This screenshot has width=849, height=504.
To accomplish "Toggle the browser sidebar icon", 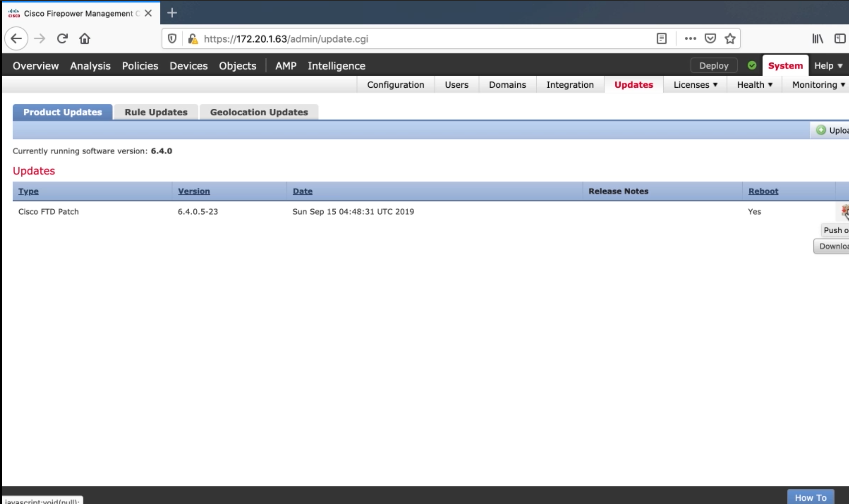I will (x=840, y=39).
